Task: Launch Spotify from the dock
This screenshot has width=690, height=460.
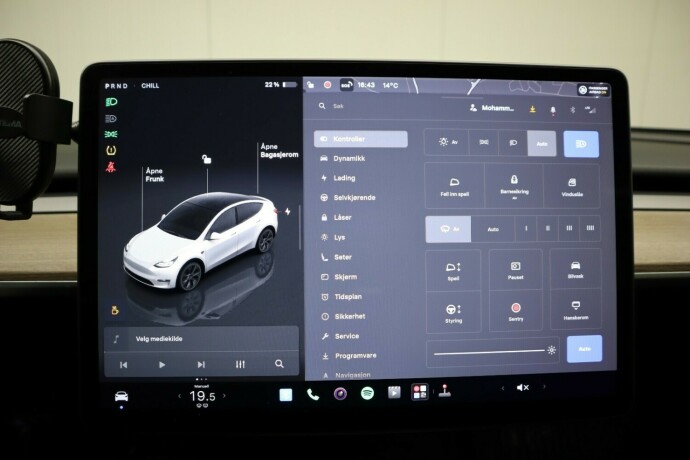Action: (x=367, y=393)
